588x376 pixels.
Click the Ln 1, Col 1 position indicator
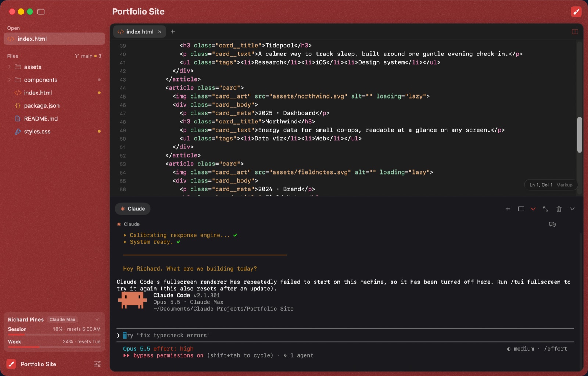coord(541,185)
